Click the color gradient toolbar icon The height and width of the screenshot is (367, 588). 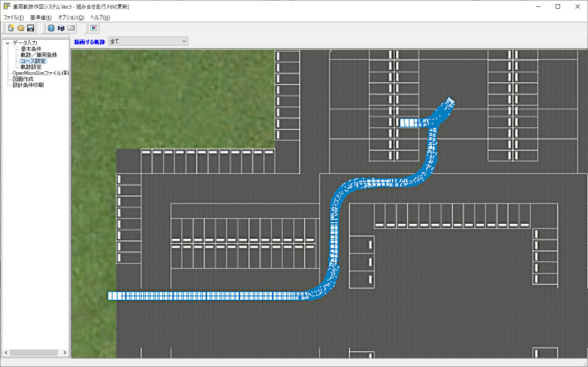point(94,28)
